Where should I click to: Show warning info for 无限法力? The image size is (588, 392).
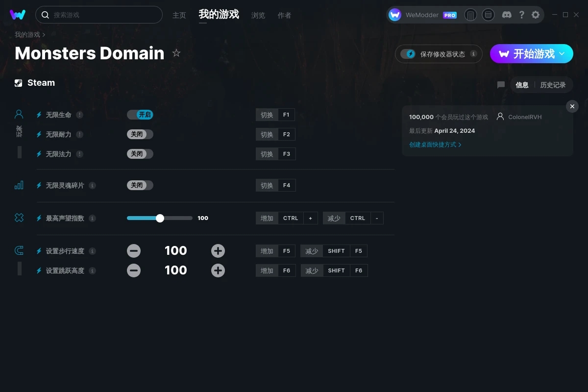79,154
